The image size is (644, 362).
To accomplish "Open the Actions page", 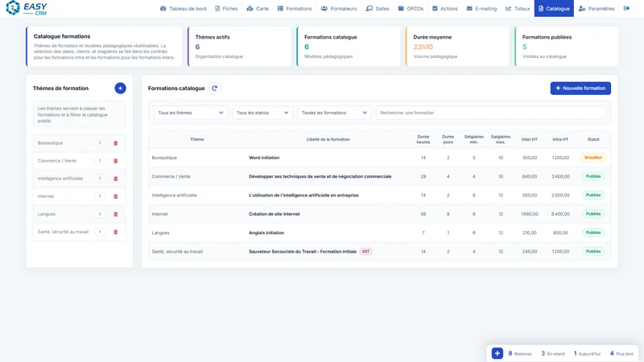I will point(445,9).
